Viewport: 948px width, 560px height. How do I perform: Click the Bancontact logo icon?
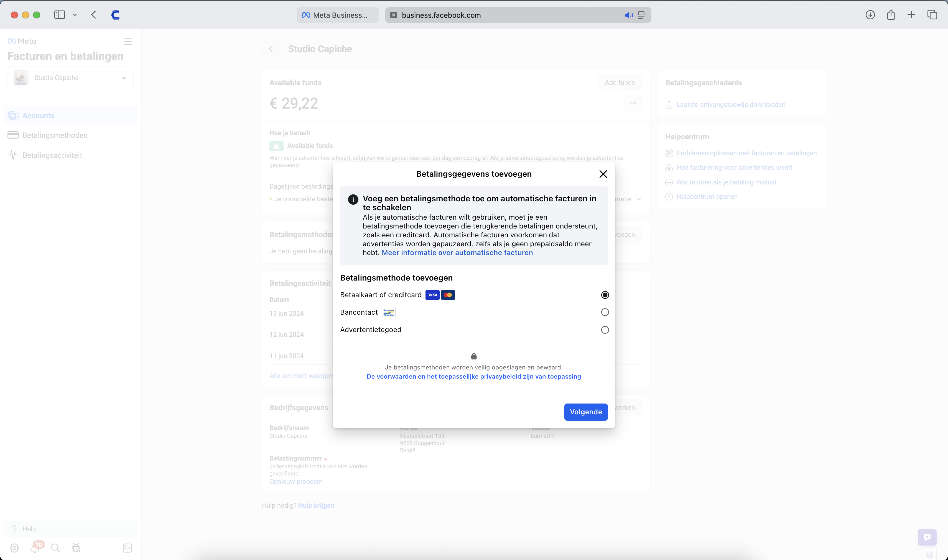pyautogui.click(x=389, y=312)
